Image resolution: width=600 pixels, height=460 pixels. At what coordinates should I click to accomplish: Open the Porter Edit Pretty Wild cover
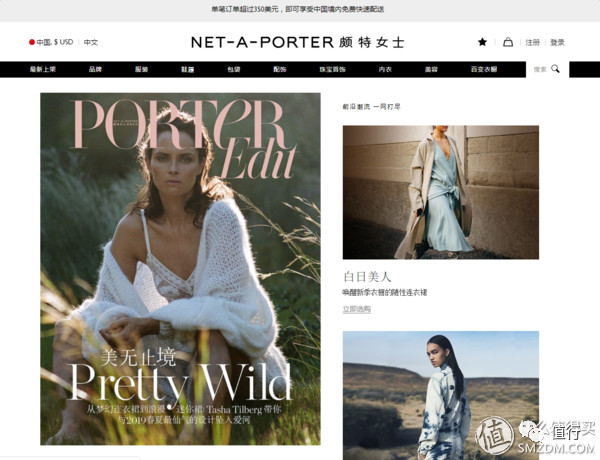pos(180,269)
